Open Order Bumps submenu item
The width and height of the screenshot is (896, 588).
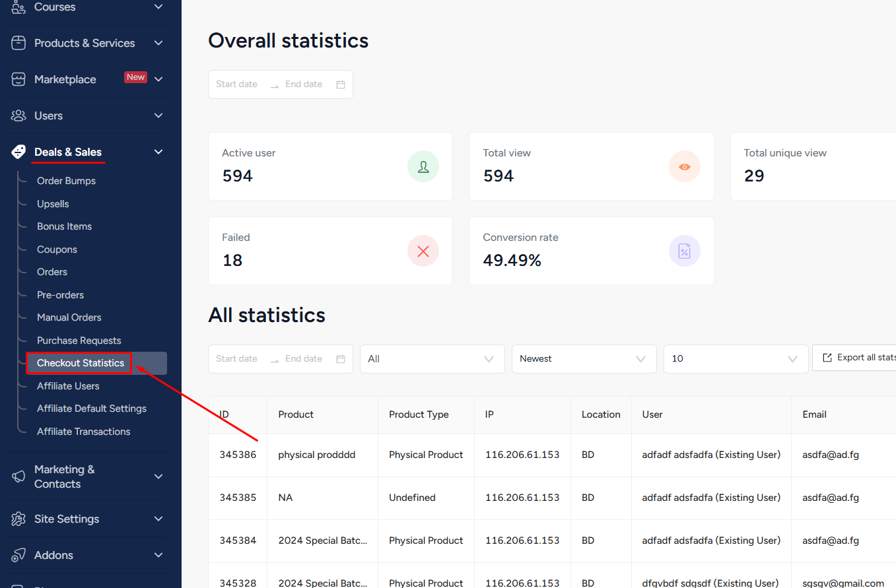[x=66, y=181]
